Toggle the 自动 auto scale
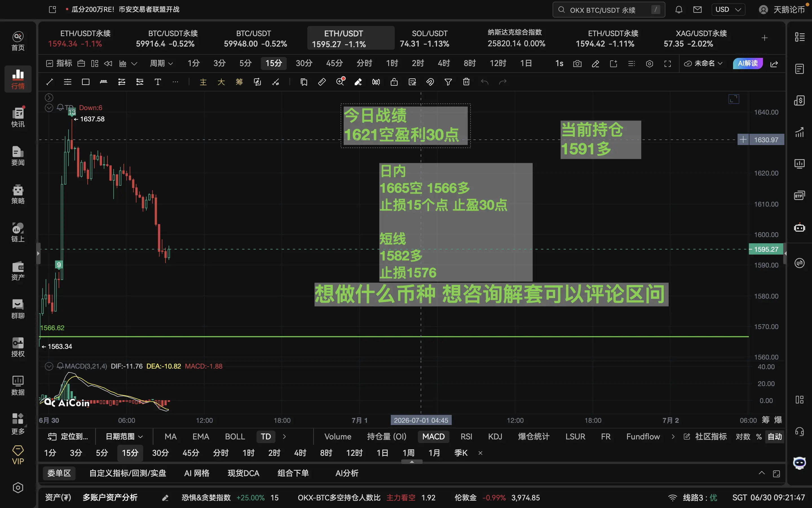The height and width of the screenshot is (508, 812). [775, 436]
